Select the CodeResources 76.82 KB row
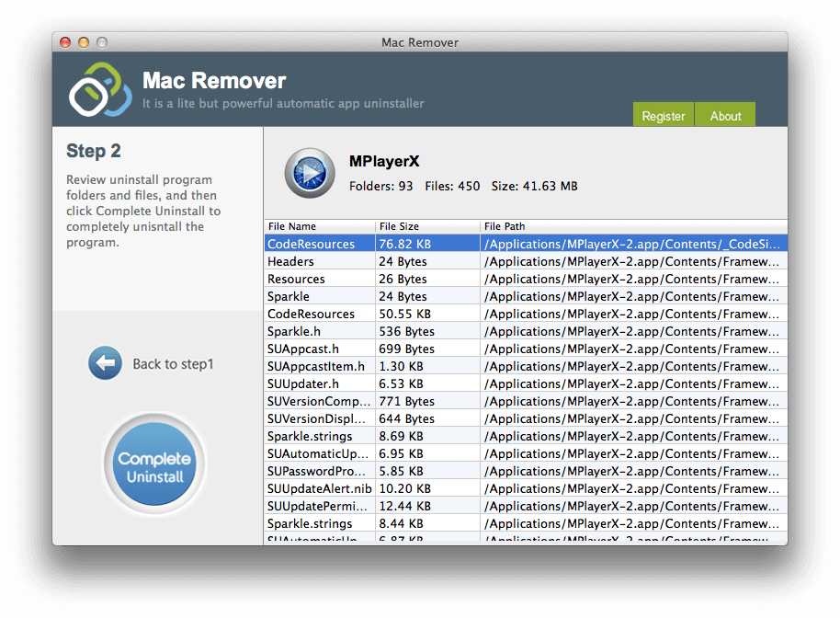 (526, 244)
